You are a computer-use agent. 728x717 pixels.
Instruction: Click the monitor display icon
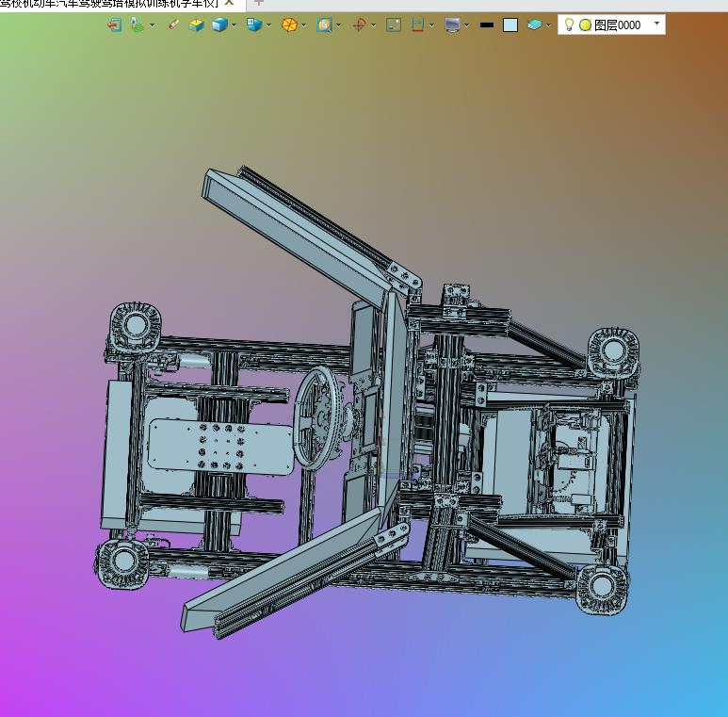(452, 24)
